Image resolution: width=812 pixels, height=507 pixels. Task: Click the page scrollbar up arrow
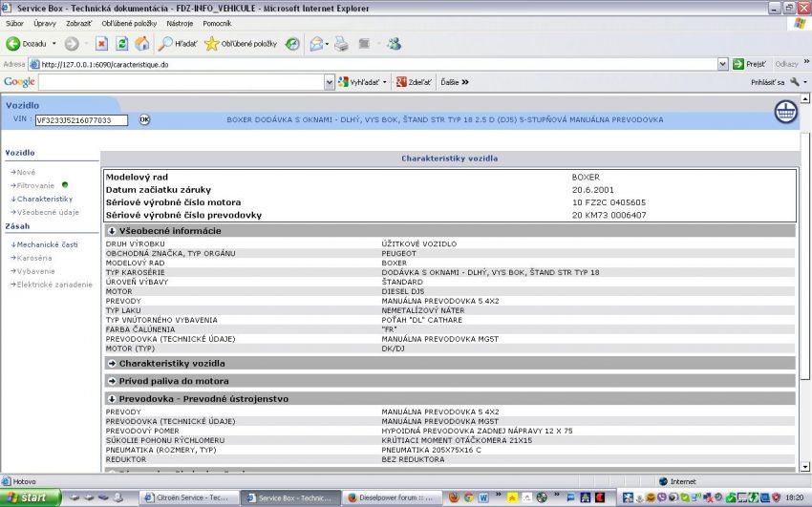[804, 98]
